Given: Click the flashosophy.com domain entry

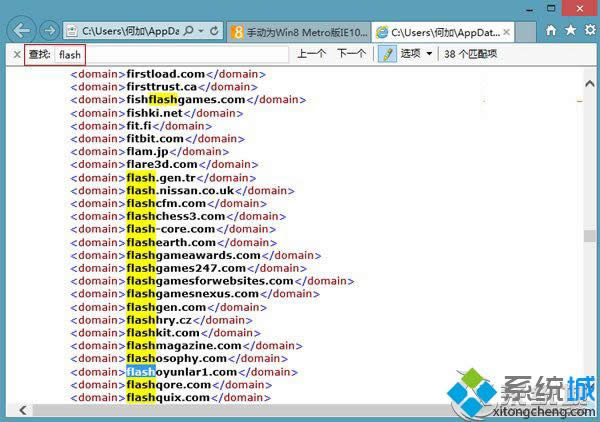Looking at the screenshot, I should [179, 358].
